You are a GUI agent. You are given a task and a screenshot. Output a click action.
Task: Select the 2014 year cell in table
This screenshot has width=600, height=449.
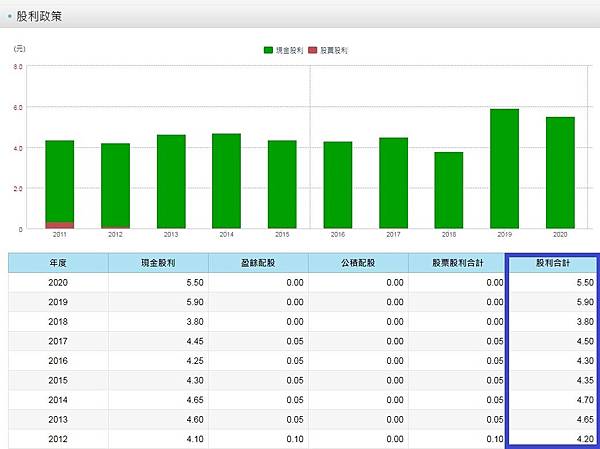pos(58,400)
